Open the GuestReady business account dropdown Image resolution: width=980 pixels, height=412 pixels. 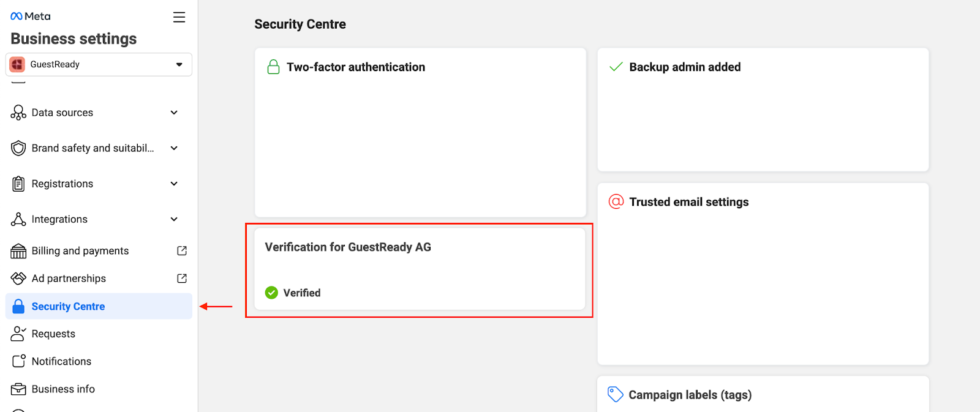coord(99,64)
